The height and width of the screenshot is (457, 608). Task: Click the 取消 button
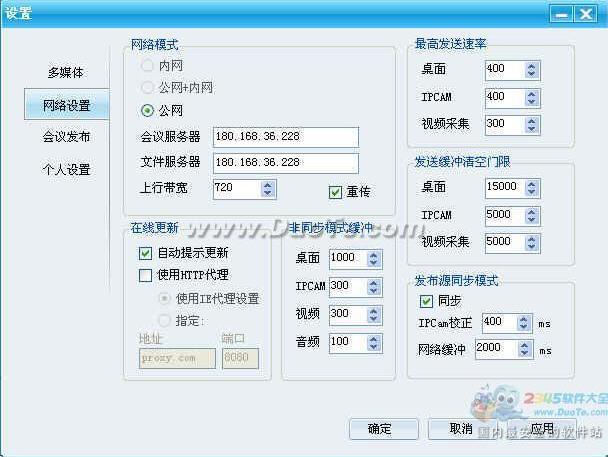point(461,429)
